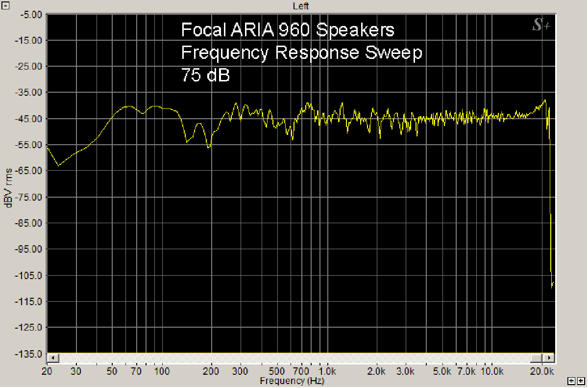
Task: Click the 'Frequency (Hz)' axis label
Action: pos(292,381)
